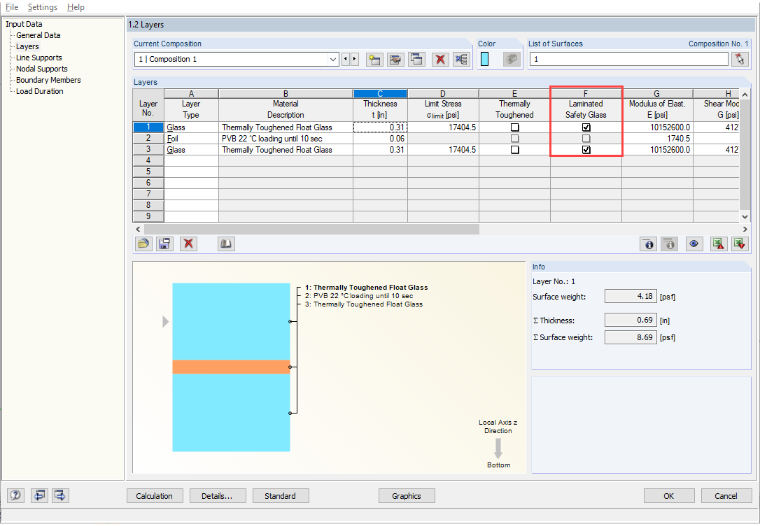
Task: Click Modulus of Elasticity 1740.5 cell
Action: pos(657,139)
